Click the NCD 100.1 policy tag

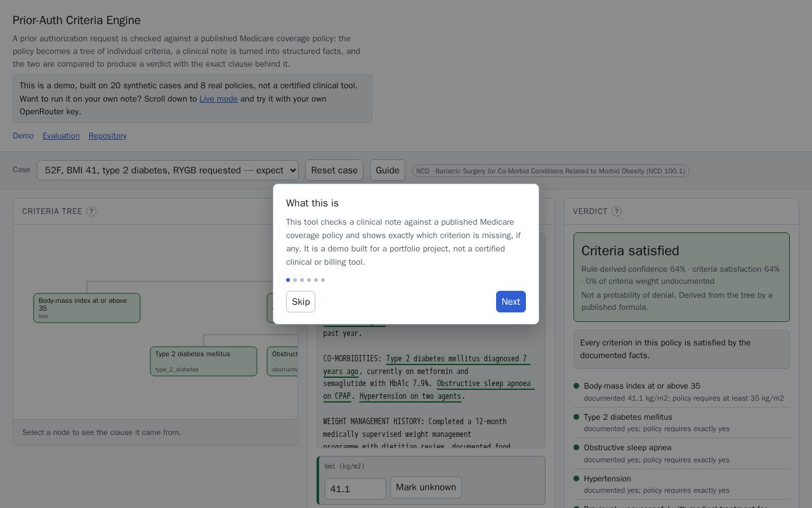coord(551,171)
